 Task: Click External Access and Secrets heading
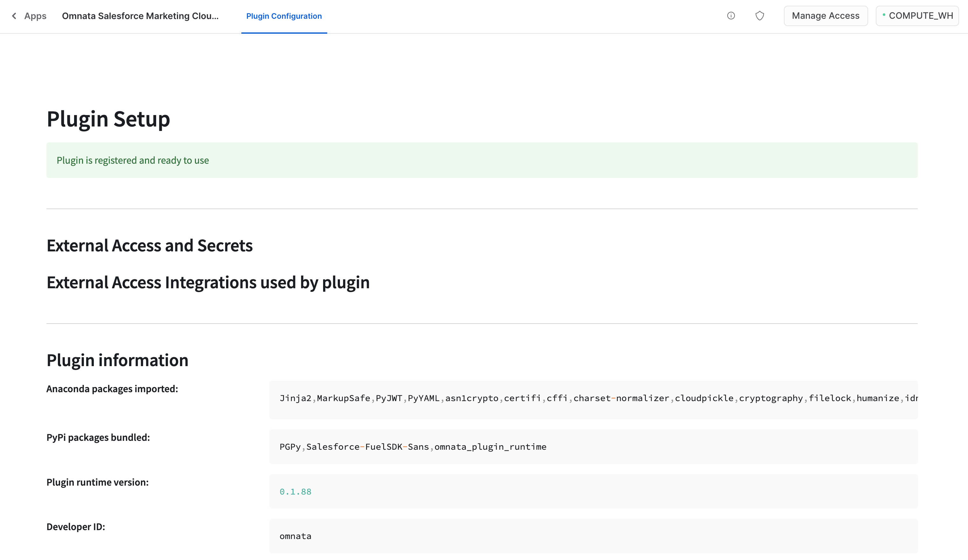(149, 246)
